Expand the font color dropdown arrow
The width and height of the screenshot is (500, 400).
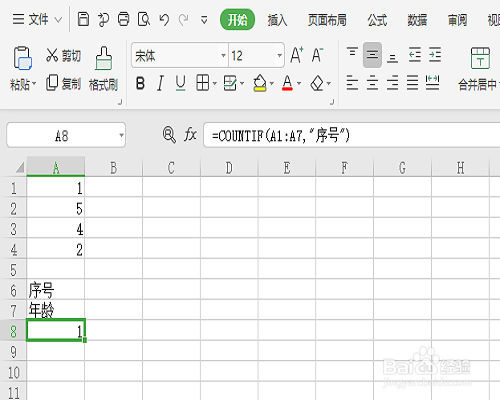pyautogui.click(x=299, y=83)
